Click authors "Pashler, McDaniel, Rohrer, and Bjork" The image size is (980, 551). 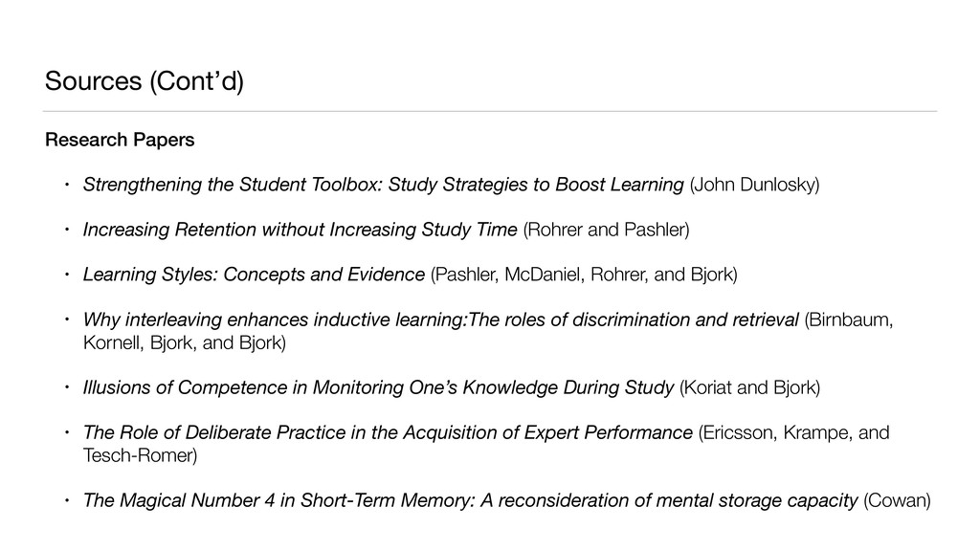point(585,276)
